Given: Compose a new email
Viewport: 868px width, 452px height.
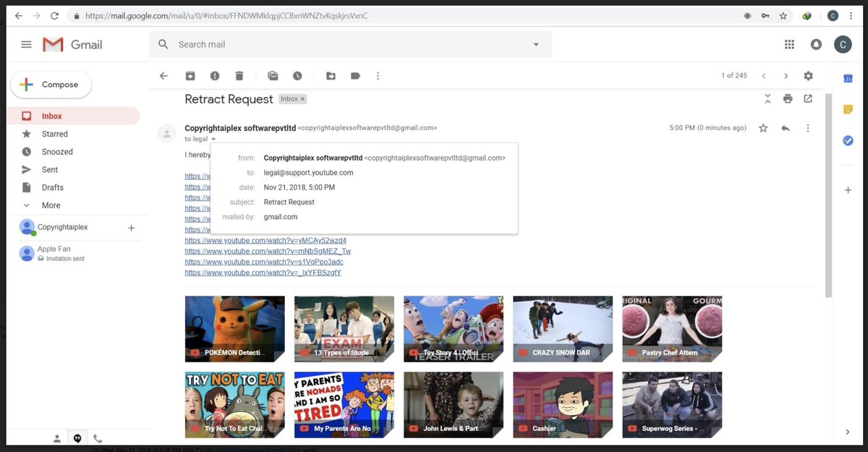Looking at the screenshot, I should click(x=51, y=85).
